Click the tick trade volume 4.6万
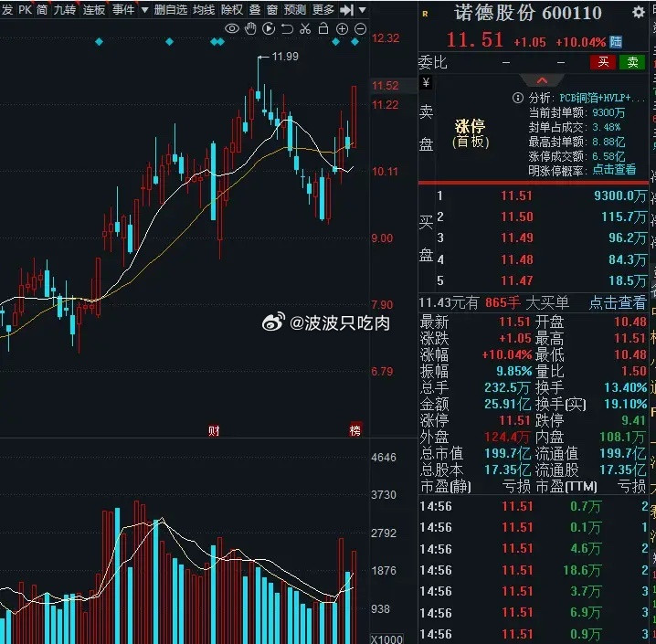Viewport: 656px width, 644px height. [x=586, y=549]
